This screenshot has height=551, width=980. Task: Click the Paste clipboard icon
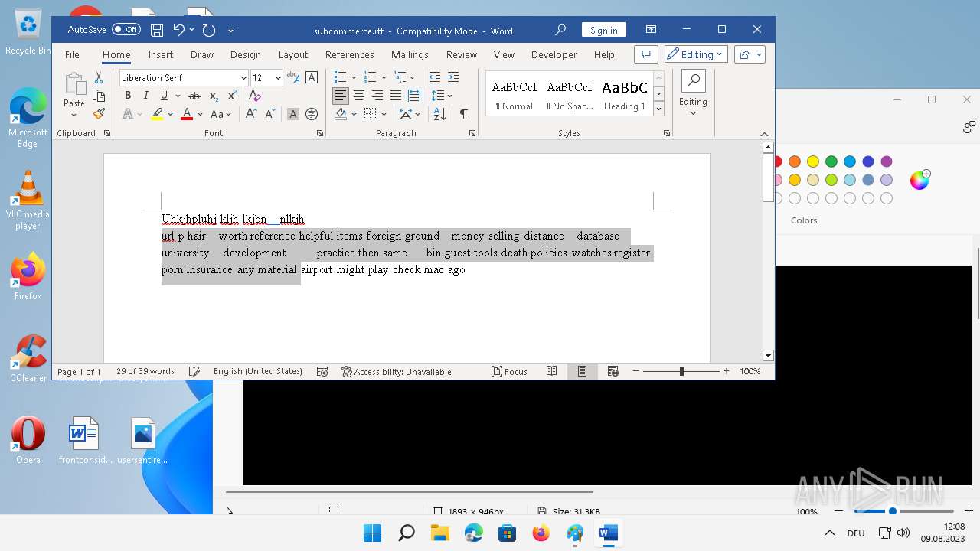[x=74, y=84]
